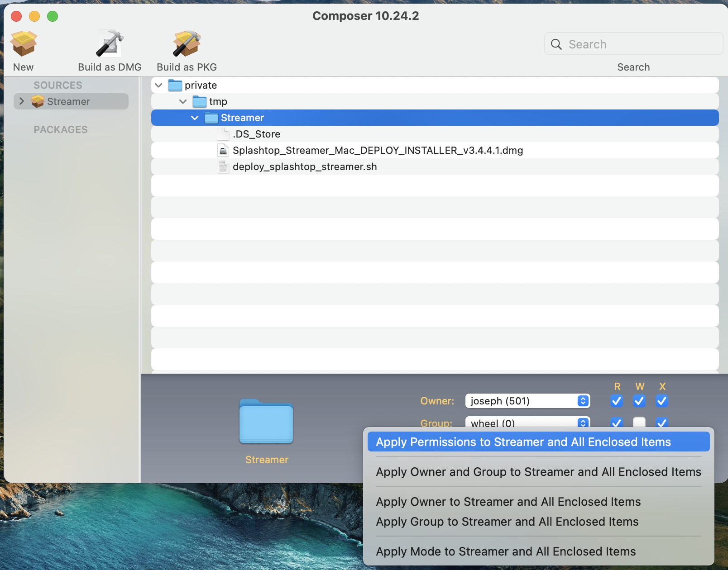Expand the Streamer source in the sidebar

pyautogui.click(x=21, y=101)
